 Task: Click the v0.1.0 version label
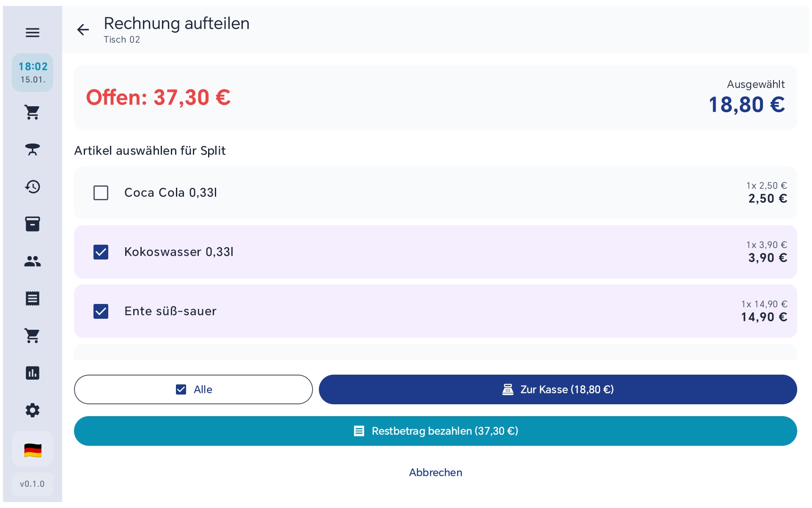point(33,484)
